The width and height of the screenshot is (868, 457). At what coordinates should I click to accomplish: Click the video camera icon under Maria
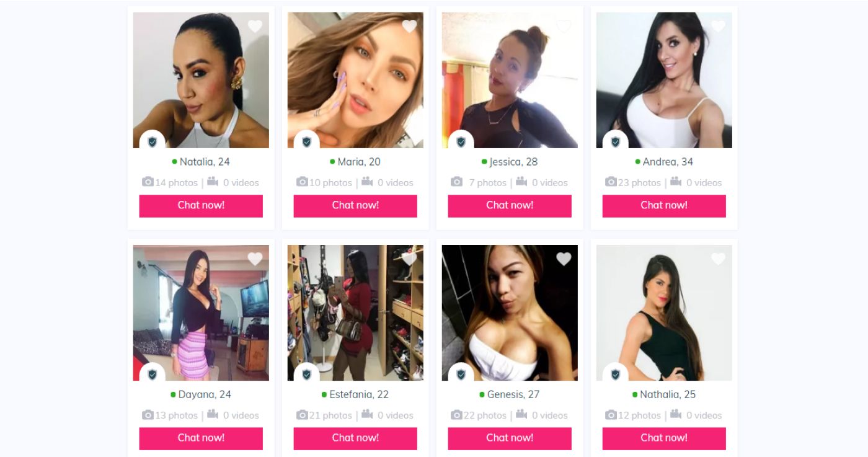(x=367, y=182)
